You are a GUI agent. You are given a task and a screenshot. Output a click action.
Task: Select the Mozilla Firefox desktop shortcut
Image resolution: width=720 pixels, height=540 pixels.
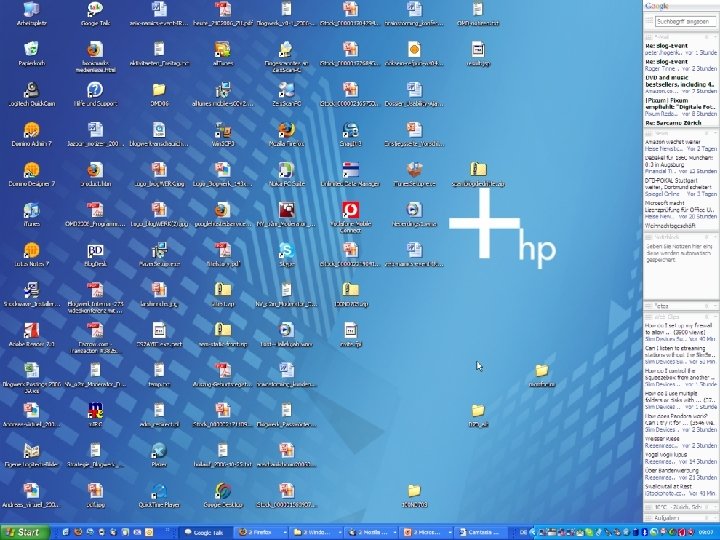(287, 135)
